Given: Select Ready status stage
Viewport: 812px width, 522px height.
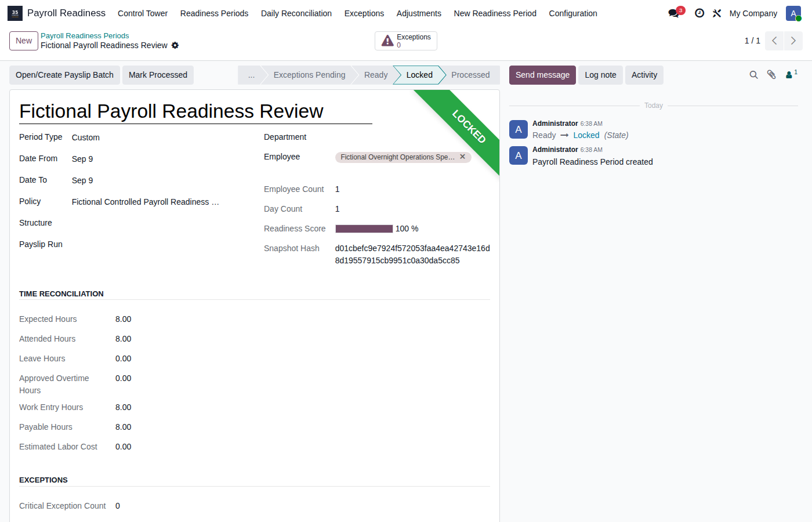Looking at the screenshot, I should (376, 75).
